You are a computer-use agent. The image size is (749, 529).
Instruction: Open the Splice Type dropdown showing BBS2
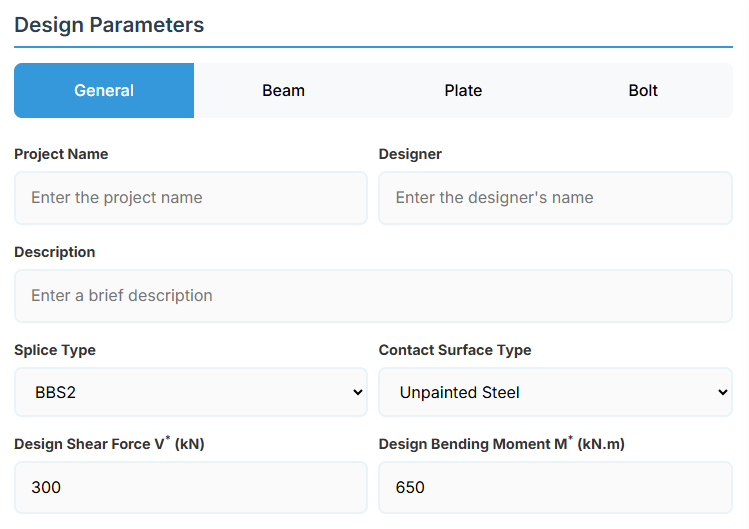click(x=190, y=393)
